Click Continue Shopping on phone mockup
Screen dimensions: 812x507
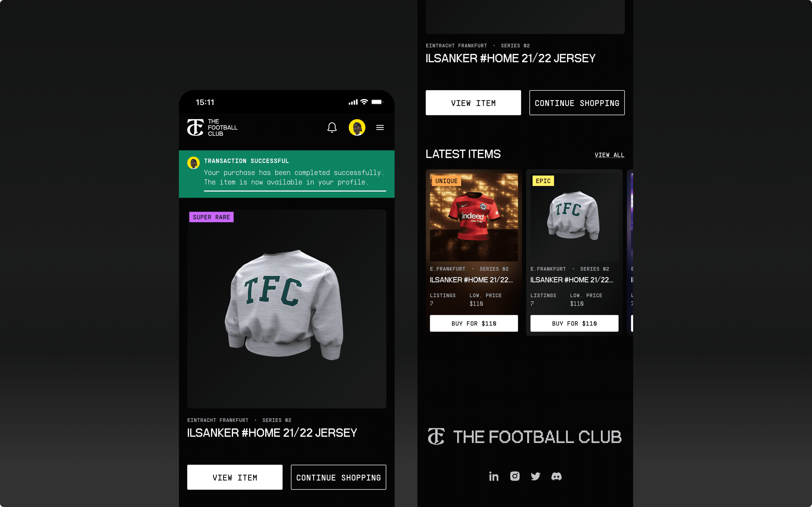tap(338, 477)
